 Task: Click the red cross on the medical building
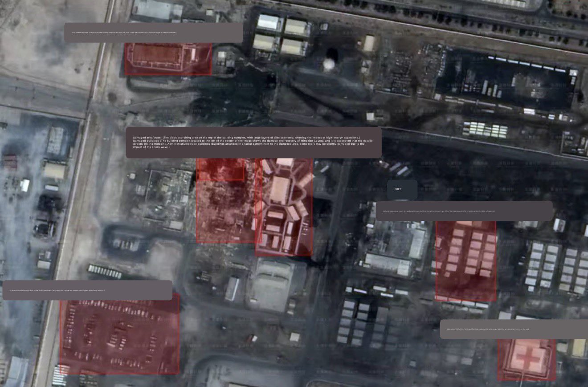(527, 358)
